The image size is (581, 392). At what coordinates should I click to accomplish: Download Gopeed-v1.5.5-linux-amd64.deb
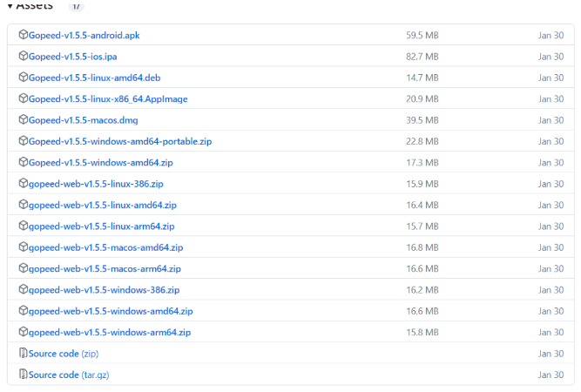tap(94, 78)
